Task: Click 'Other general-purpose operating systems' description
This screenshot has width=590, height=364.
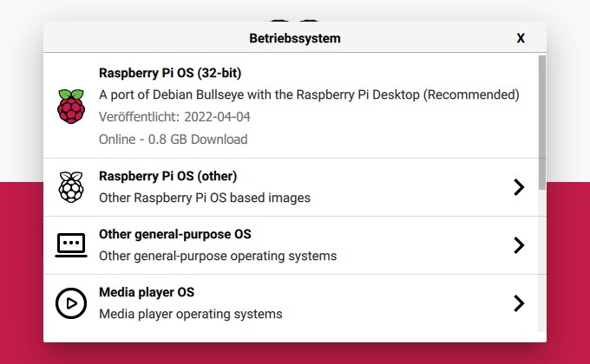Action: [218, 256]
